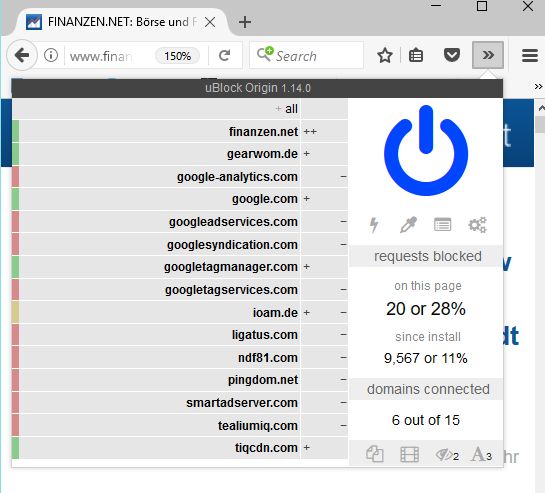Toggle block all popups icon
The height and width of the screenshot is (493, 545).
pyautogui.click(x=375, y=454)
